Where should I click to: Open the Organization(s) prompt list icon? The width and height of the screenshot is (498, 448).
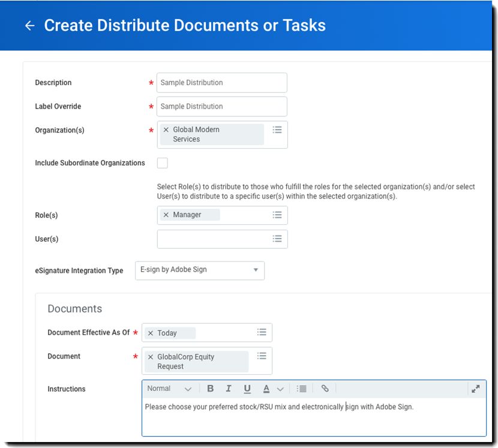(x=277, y=130)
